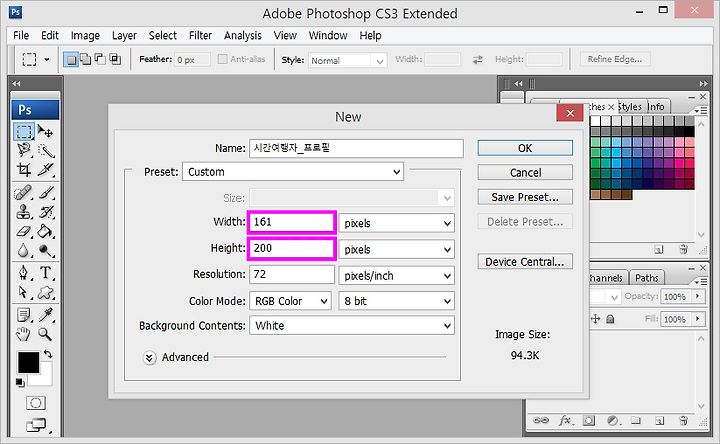Select the Zoom tool
Screen dimensions: 720x444
(45, 334)
